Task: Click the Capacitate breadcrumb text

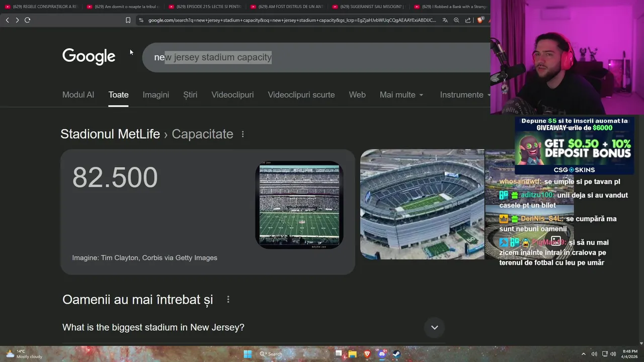Action: 202,134
